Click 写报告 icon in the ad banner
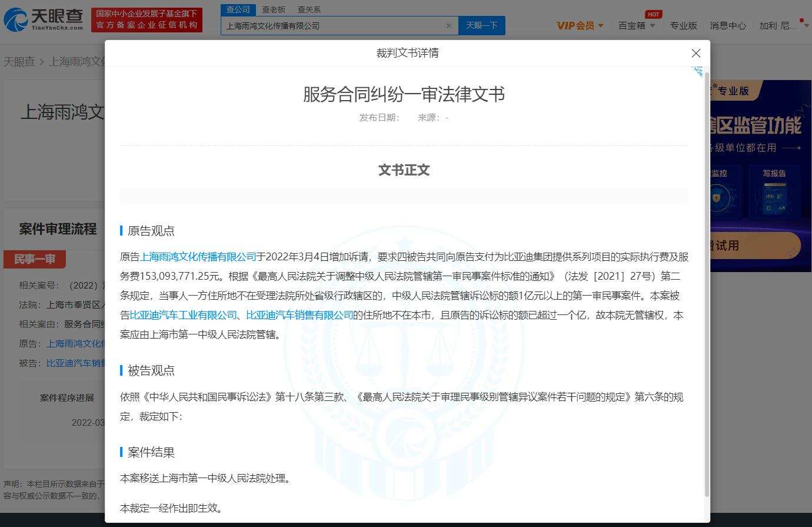The height and width of the screenshot is (527, 812). tap(774, 193)
